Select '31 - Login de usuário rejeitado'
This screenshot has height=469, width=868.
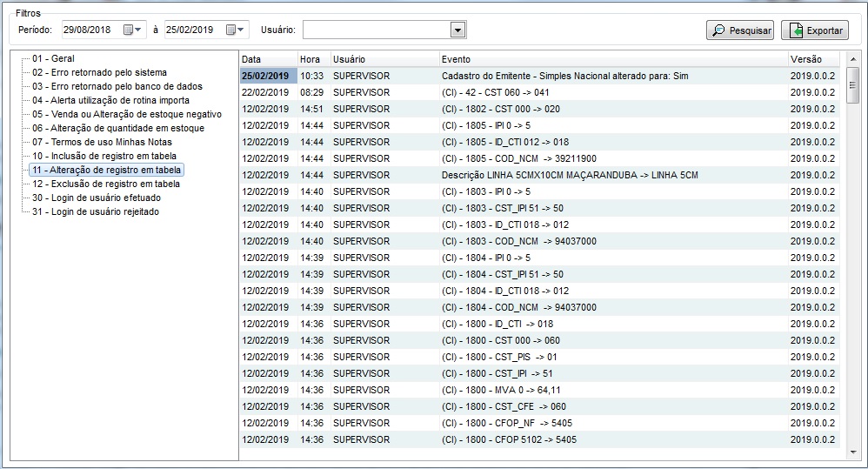96,212
